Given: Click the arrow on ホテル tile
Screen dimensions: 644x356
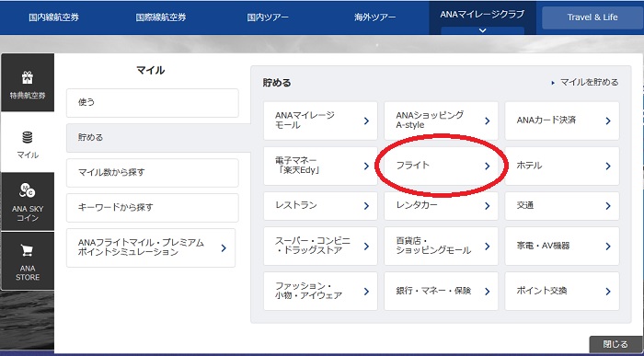Looking at the screenshot, I should [608, 166].
